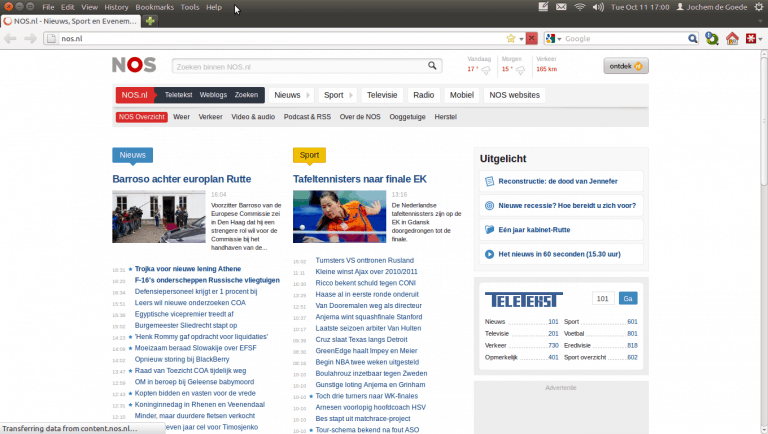Open the mail envelope indicator

tap(561, 7)
